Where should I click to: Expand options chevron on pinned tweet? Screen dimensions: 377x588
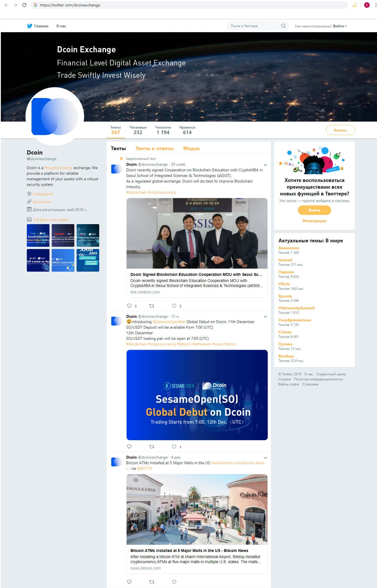pyautogui.click(x=265, y=165)
